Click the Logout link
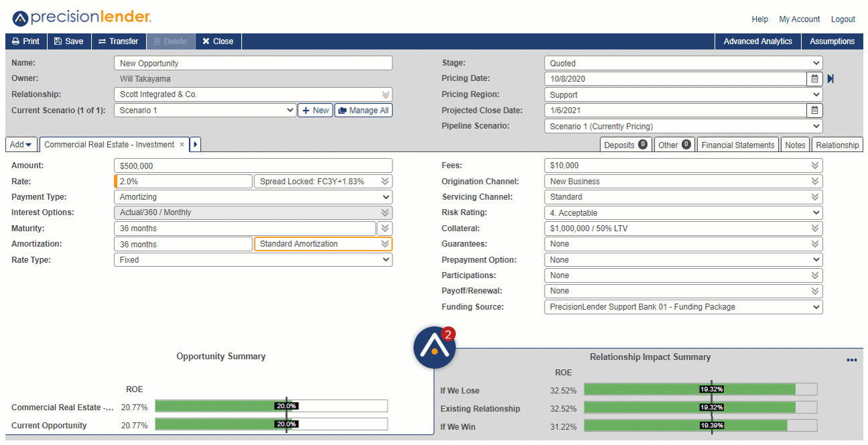The height and width of the screenshot is (445, 868). click(843, 19)
